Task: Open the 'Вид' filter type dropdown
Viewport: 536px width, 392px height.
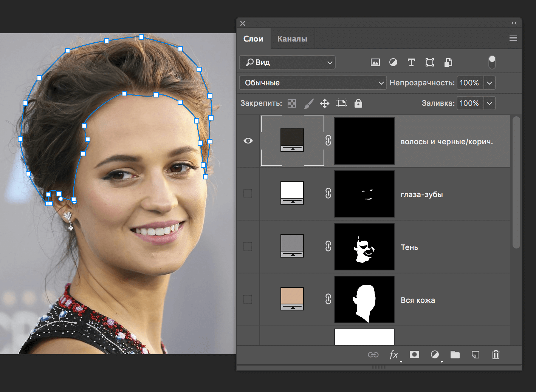Action: [x=287, y=62]
